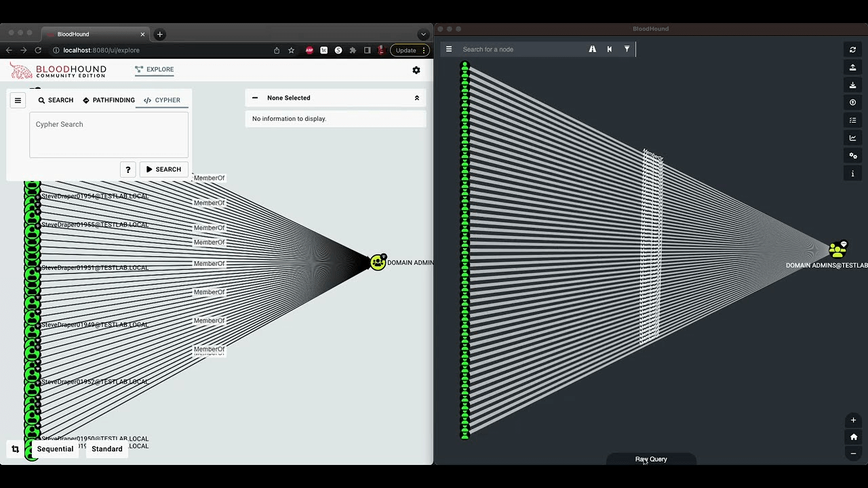Image resolution: width=868 pixels, height=488 pixels.
Task: Select the Sequential layout option
Action: (55, 449)
